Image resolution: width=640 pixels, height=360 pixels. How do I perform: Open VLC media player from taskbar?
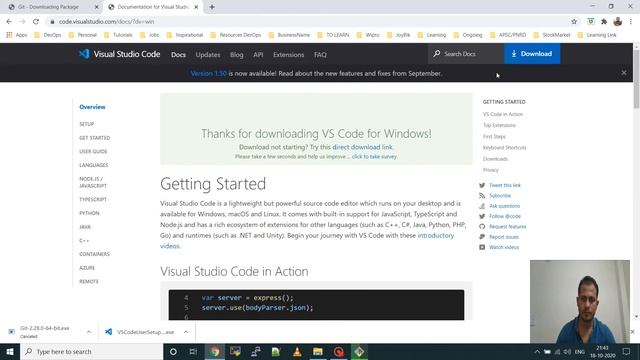pyautogui.click(x=297, y=351)
